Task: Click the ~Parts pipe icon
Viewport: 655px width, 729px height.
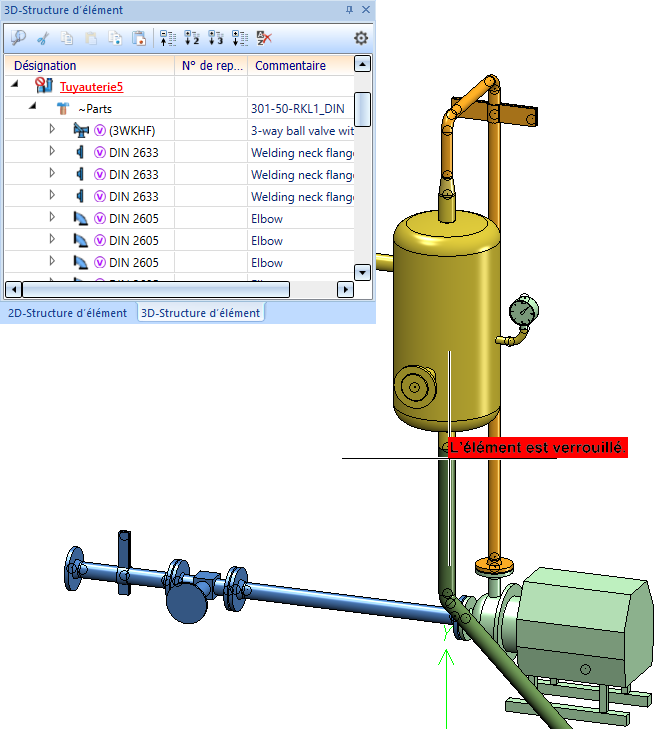Action: pos(63,109)
